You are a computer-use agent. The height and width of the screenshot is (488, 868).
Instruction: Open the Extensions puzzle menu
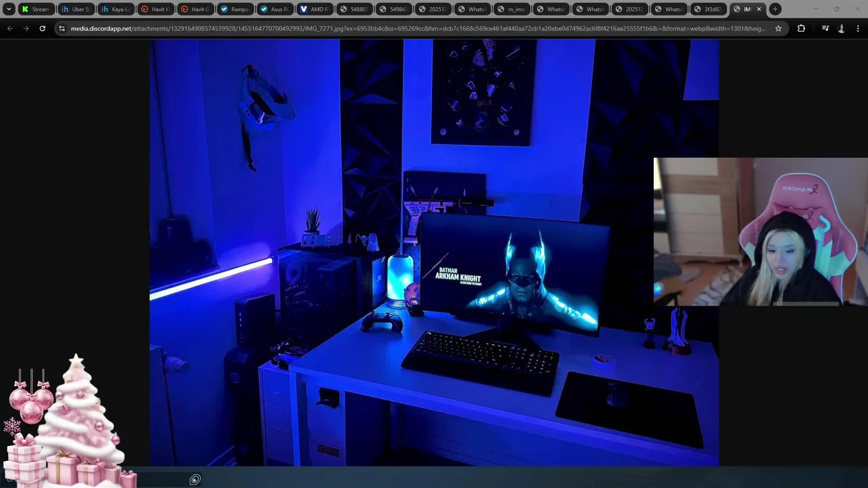point(801,28)
